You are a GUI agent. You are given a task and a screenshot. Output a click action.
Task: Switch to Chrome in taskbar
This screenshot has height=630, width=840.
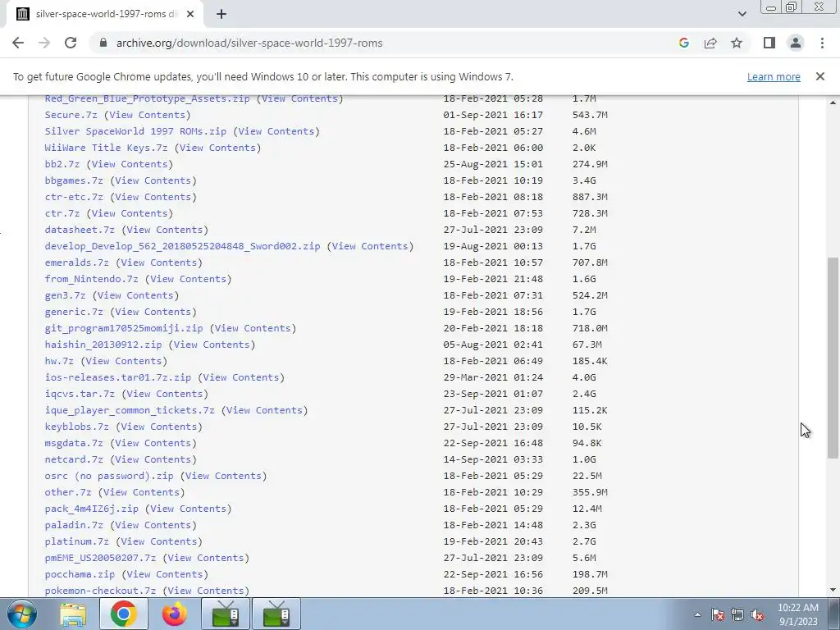point(123,614)
